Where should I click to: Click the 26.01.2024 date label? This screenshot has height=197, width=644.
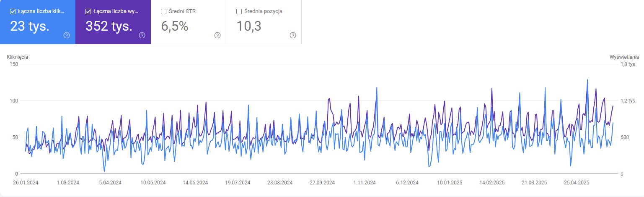coord(26,183)
